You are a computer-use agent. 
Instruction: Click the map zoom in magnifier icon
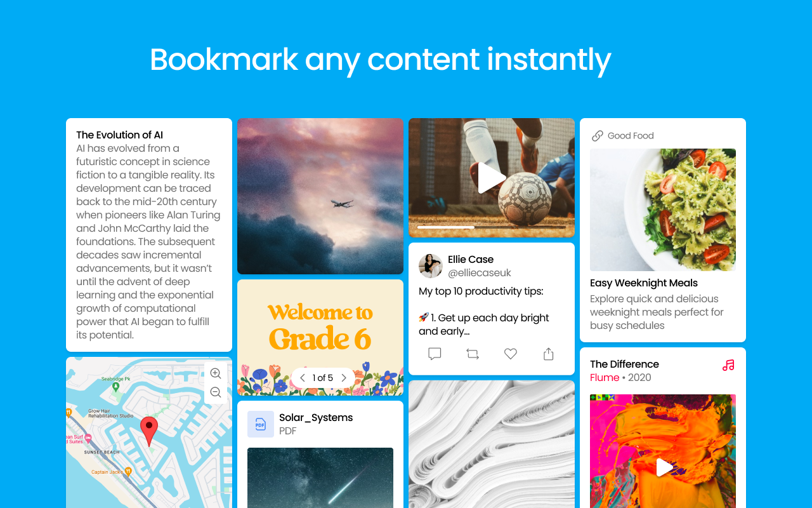[216, 373]
